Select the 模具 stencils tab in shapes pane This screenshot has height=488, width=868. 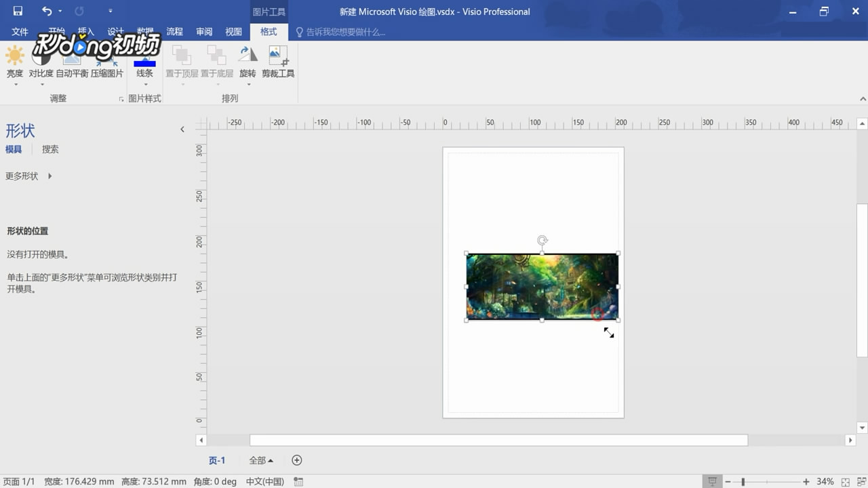[x=14, y=149]
